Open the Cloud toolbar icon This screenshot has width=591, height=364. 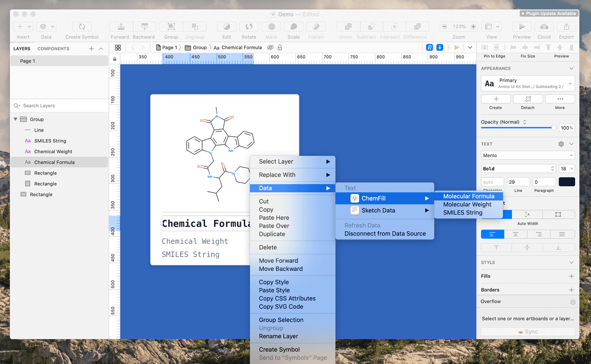544,27
